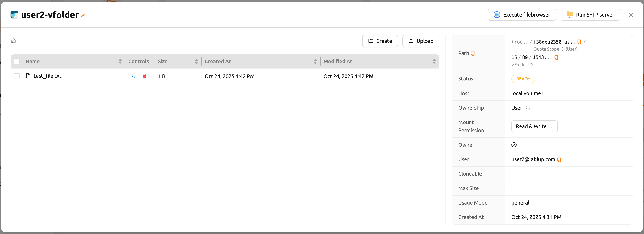The width and height of the screenshot is (644, 234).
Task: Create a new folder with the Create button
Action: (x=380, y=41)
